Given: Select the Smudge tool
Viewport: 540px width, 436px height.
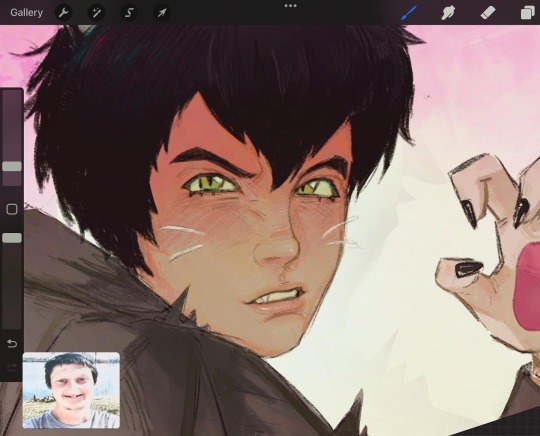Looking at the screenshot, I should point(448,13).
